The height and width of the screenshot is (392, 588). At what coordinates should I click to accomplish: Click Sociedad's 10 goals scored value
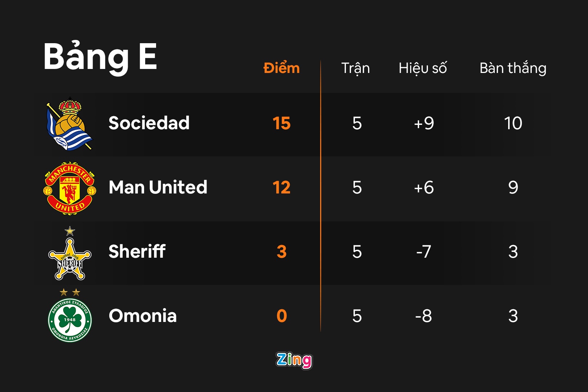(513, 123)
